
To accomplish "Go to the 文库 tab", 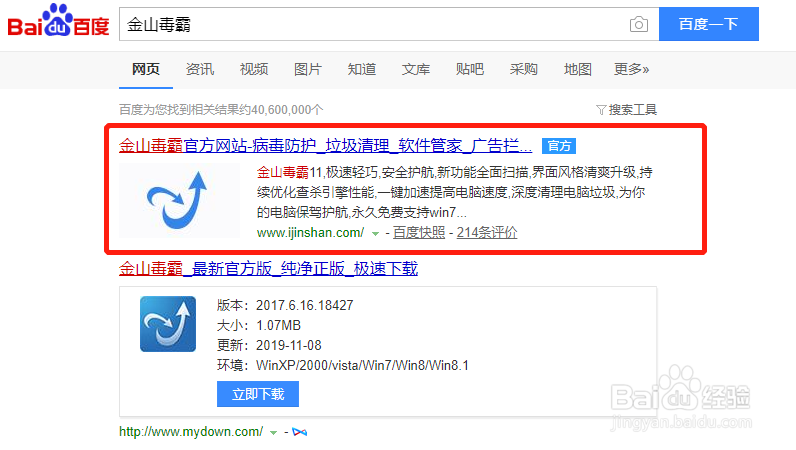I will pyautogui.click(x=416, y=69).
